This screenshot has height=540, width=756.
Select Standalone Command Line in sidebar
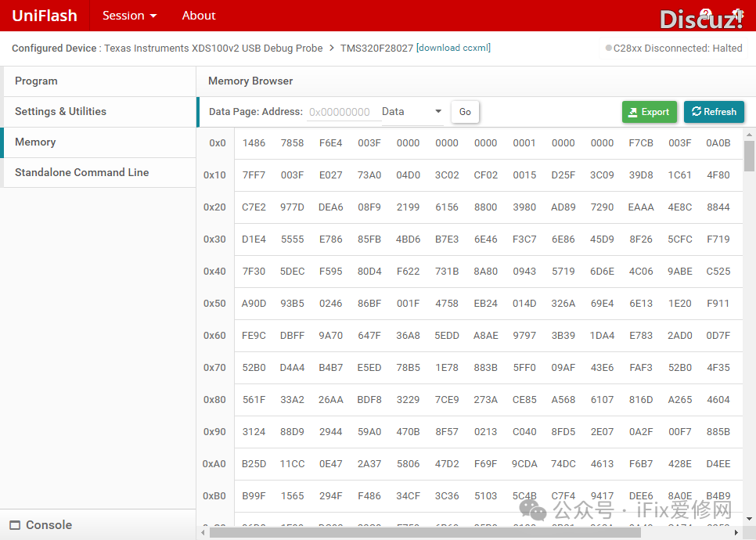(x=81, y=173)
